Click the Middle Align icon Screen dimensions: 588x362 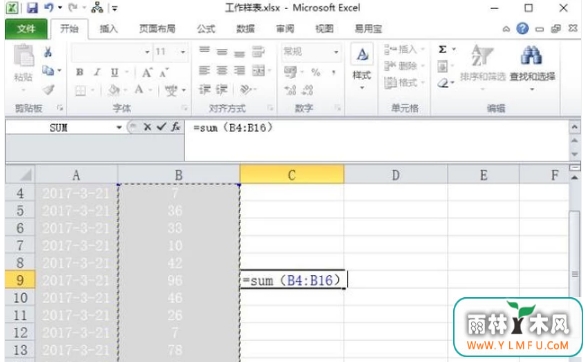tap(222, 51)
